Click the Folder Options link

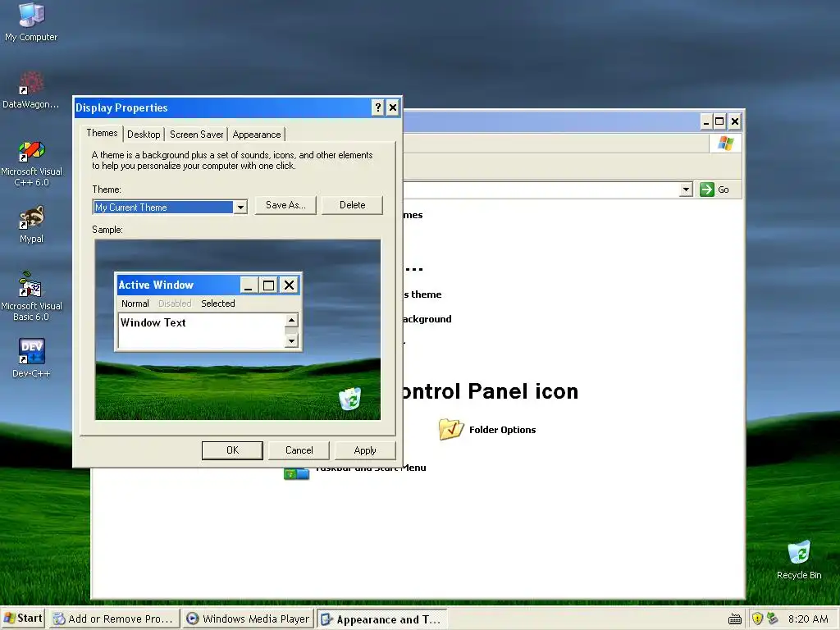coord(503,430)
